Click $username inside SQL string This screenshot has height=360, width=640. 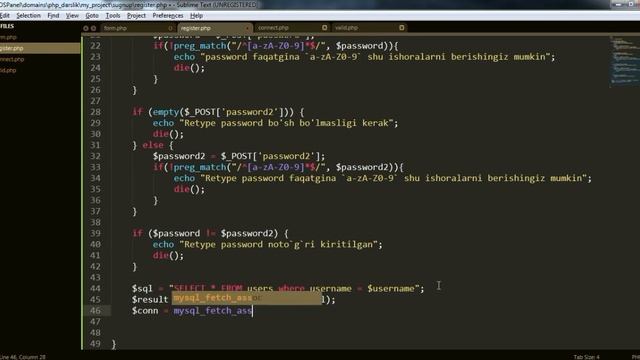390,289
